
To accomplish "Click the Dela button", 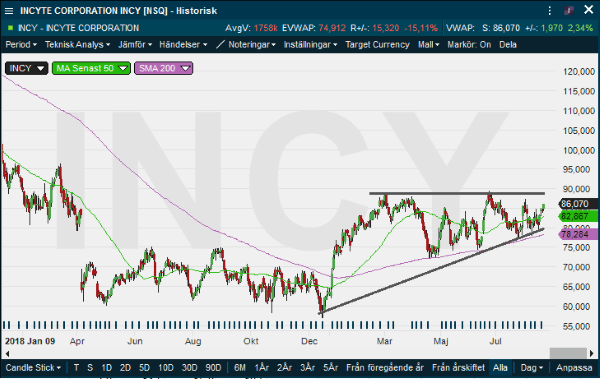I will tap(508, 44).
